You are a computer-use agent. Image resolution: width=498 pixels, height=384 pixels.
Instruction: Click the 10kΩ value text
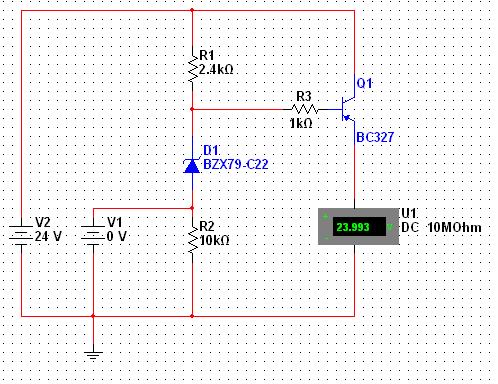(214, 240)
